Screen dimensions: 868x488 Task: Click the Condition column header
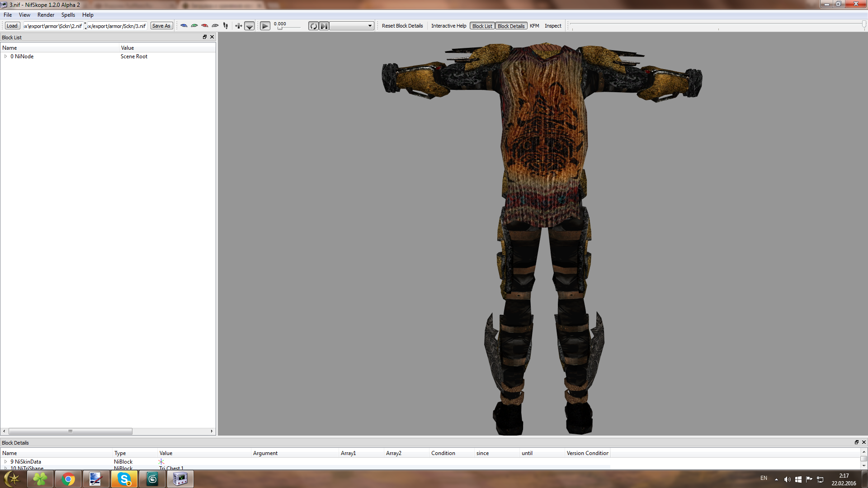click(452, 453)
